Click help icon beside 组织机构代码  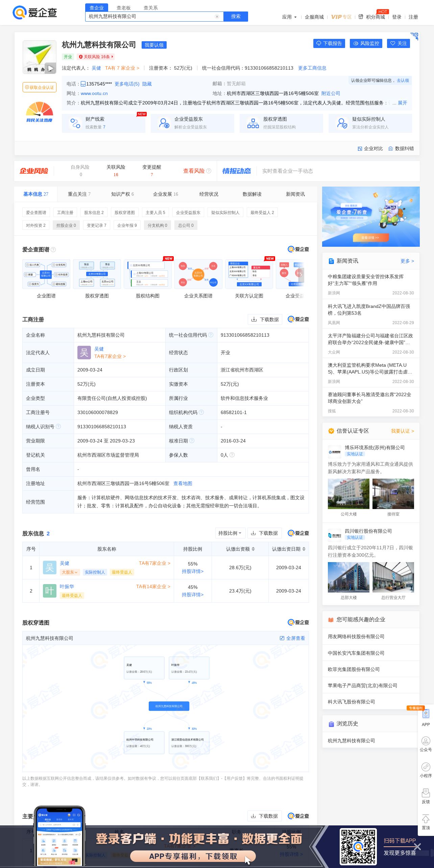point(201,412)
